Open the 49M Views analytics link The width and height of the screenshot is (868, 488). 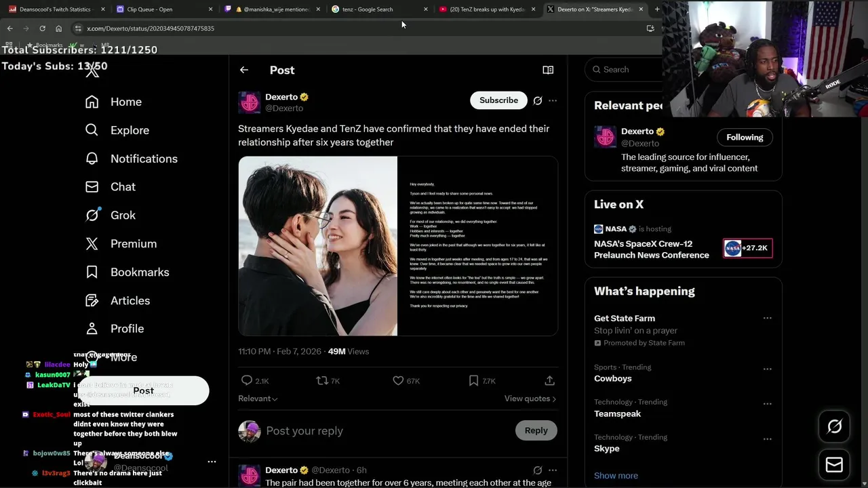(349, 352)
